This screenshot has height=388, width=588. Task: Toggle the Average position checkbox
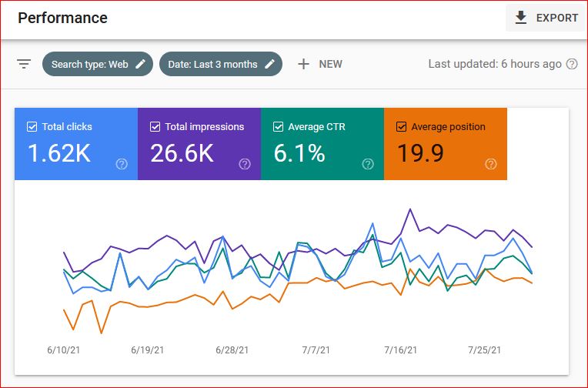[x=401, y=127]
